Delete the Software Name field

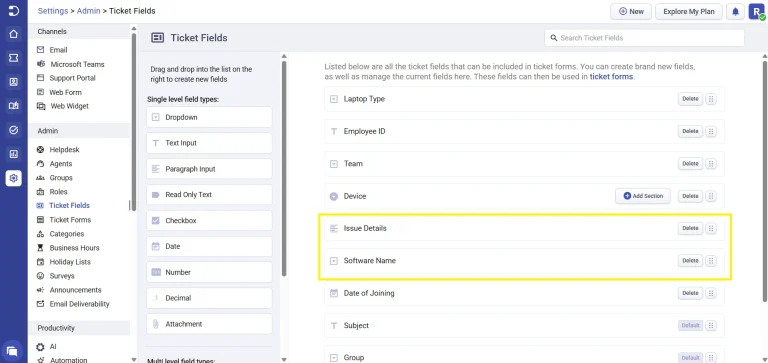point(690,261)
